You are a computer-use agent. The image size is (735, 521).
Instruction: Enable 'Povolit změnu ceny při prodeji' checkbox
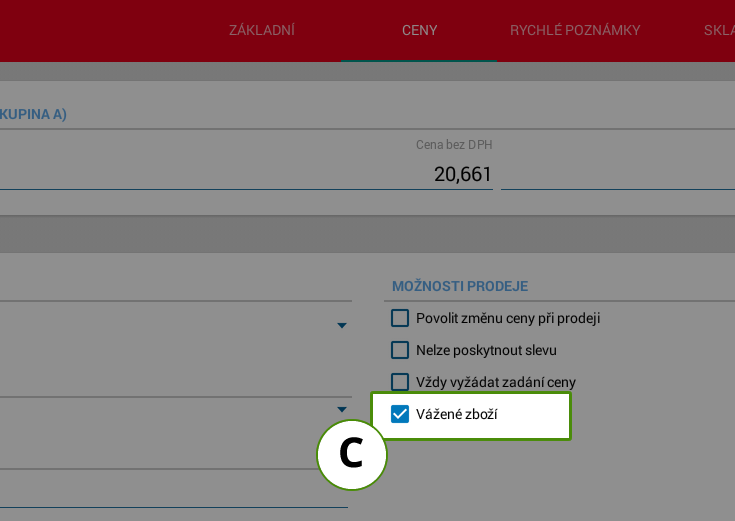(400, 318)
